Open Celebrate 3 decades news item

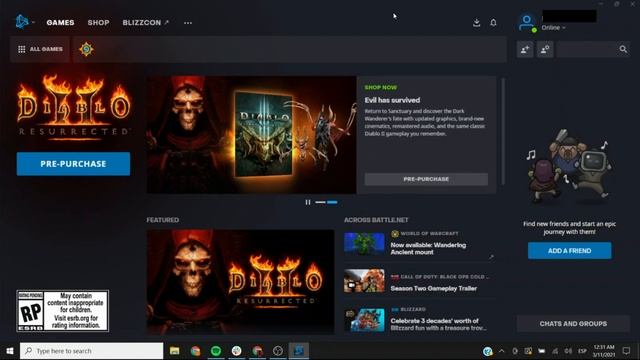(438, 324)
